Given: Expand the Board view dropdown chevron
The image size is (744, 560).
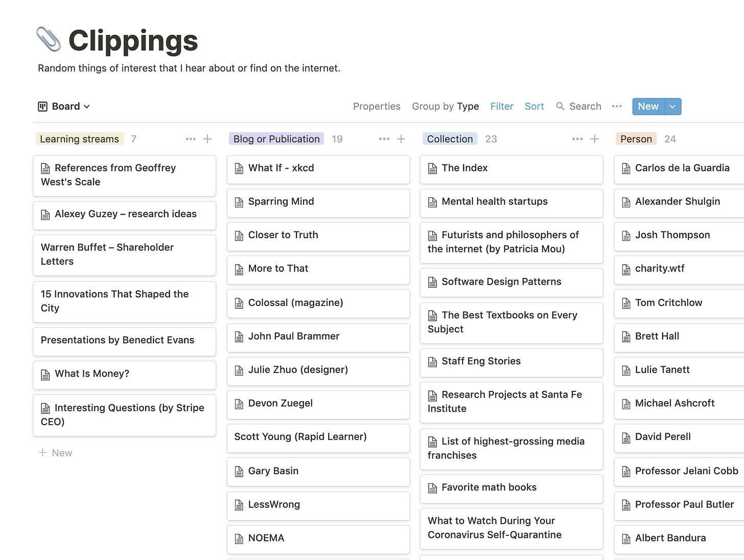Looking at the screenshot, I should pyautogui.click(x=87, y=106).
